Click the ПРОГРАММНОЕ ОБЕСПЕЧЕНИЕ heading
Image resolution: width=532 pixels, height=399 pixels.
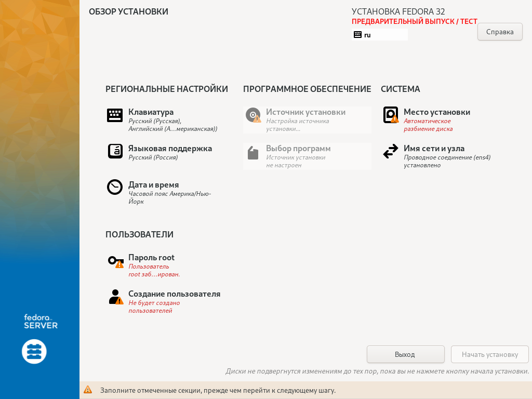tap(307, 89)
